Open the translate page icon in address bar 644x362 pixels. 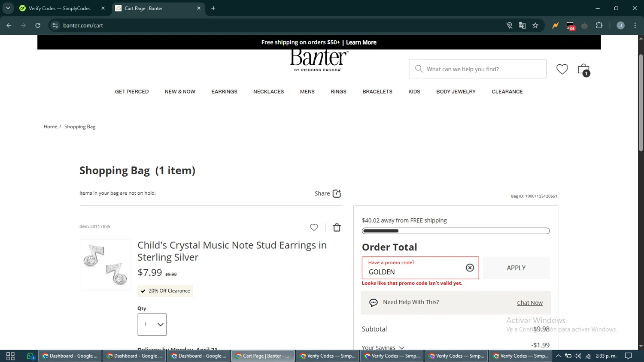(522, 25)
